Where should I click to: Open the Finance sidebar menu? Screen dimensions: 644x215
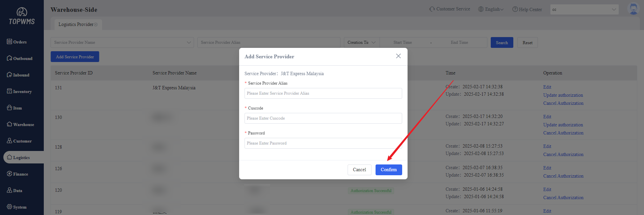point(18,174)
